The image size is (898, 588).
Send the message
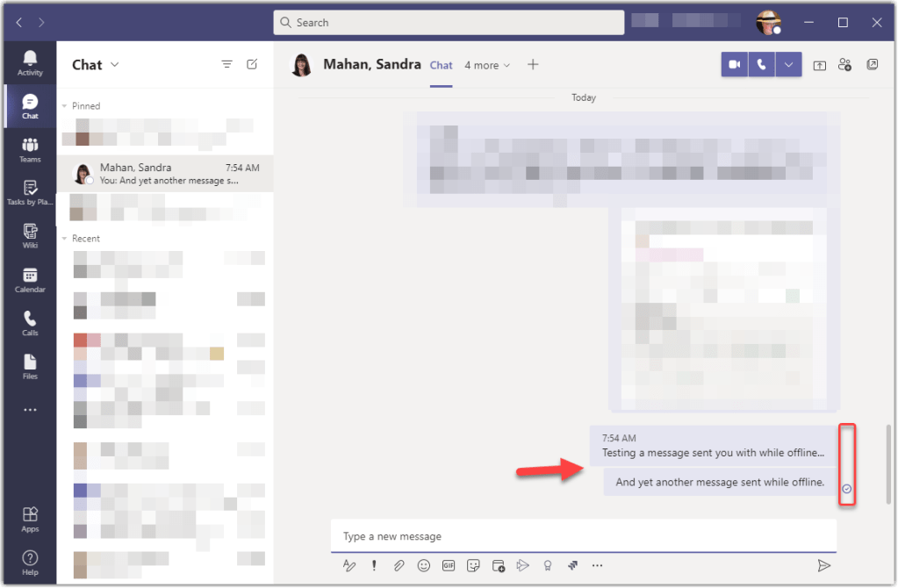point(825,565)
